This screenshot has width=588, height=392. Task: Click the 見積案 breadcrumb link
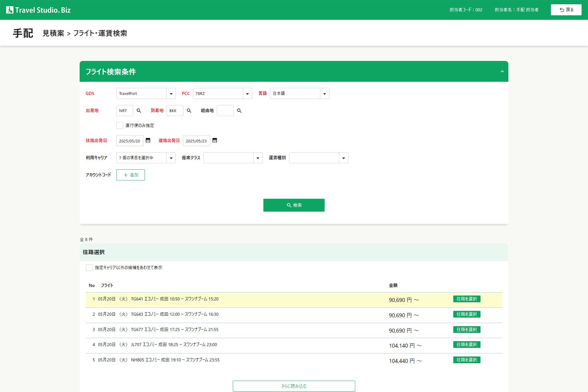(x=53, y=33)
